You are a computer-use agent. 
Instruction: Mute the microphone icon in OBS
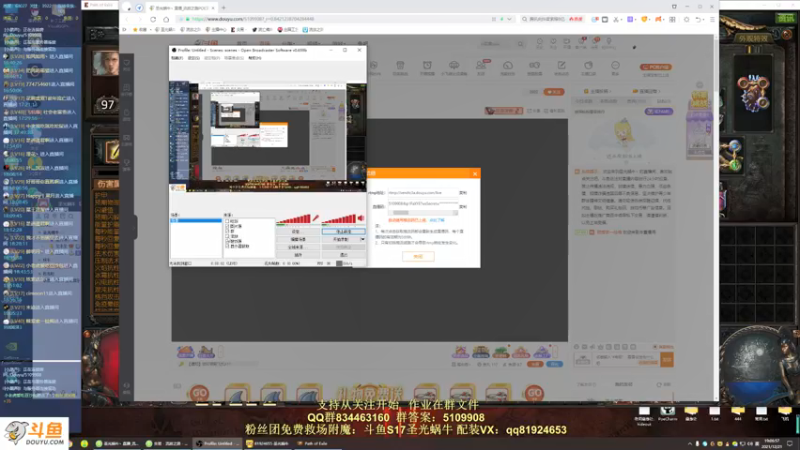pos(316,218)
